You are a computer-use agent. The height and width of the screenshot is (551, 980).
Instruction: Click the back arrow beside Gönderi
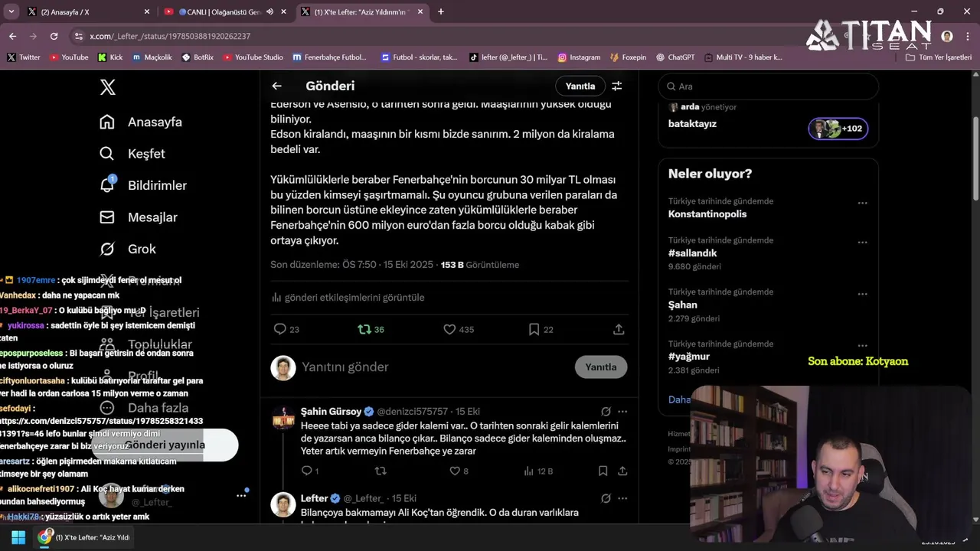(277, 86)
